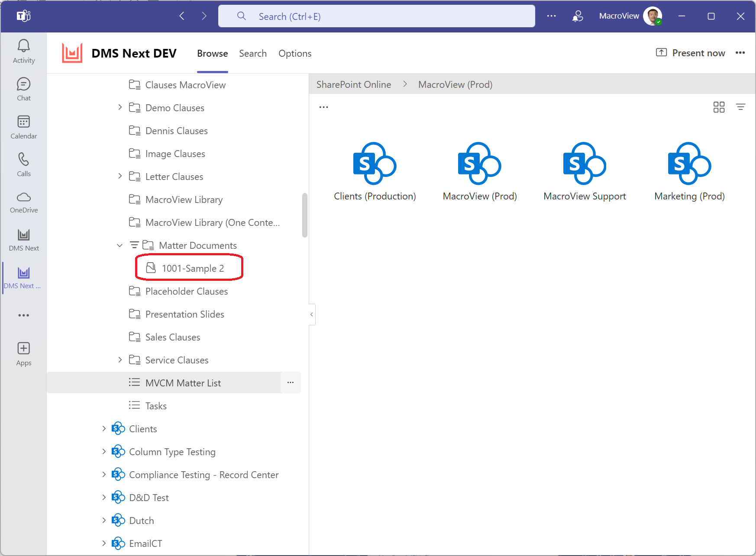
Task: Open MacroView Support SharePoint site
Action: (x=585, y=172)
